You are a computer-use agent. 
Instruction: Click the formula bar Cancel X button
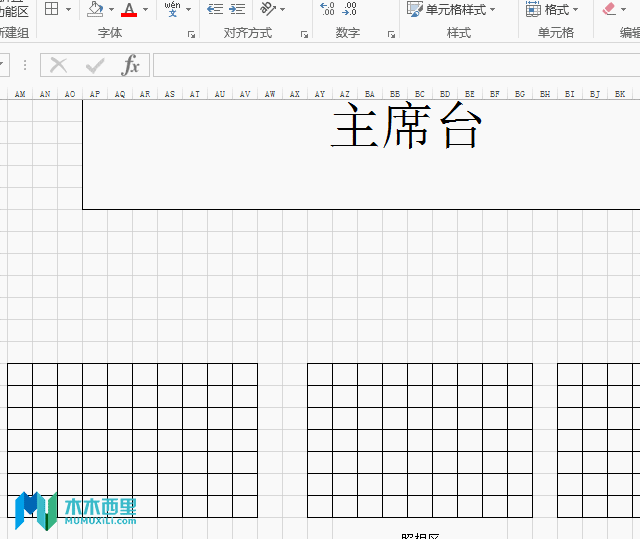pos(58,65)
